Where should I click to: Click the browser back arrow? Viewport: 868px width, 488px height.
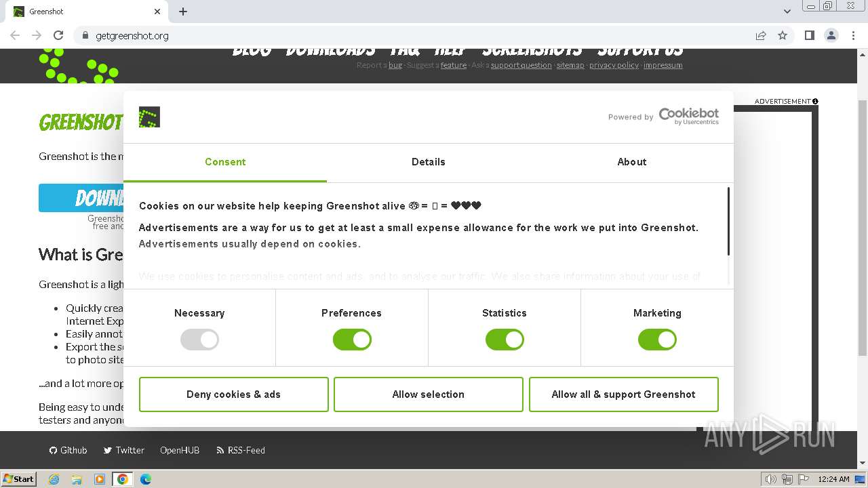(15, 35)
